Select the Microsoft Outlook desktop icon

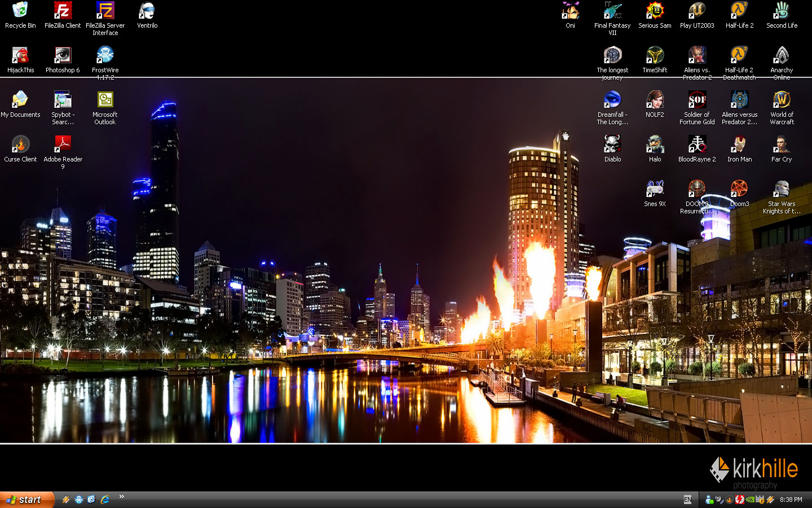point(105,100)
